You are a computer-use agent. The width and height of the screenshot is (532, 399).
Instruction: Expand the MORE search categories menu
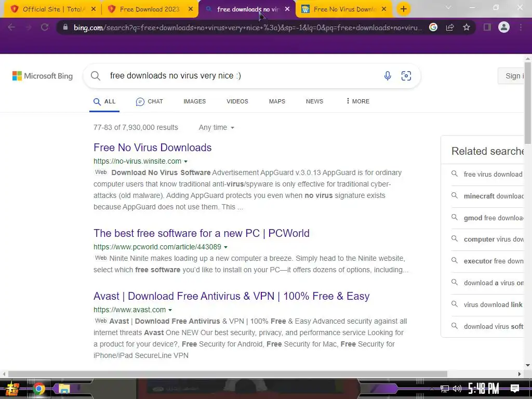[x=358, y=101]
